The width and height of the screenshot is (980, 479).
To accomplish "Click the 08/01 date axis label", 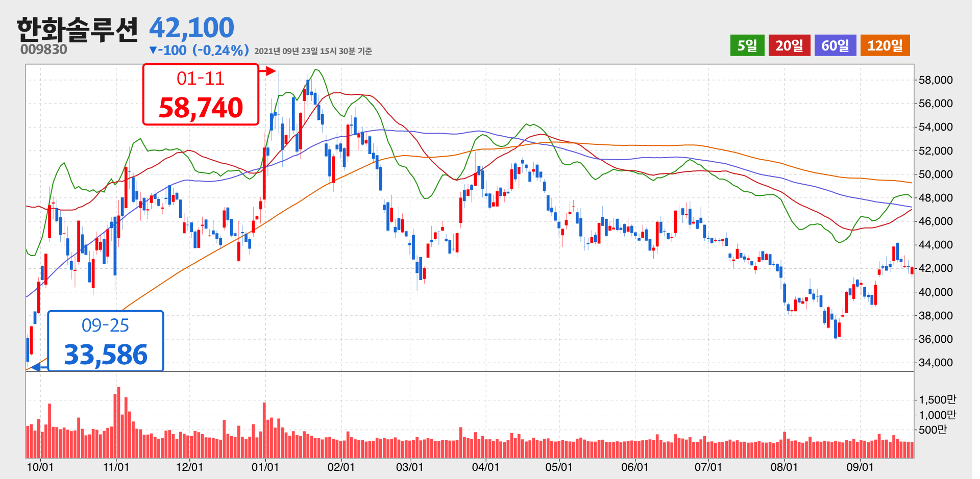I will point(784,467).
